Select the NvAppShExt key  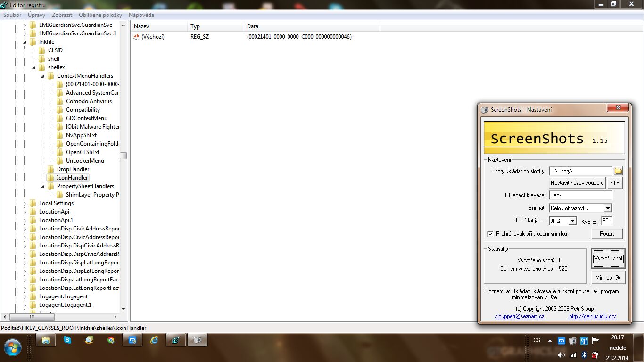click(81, 135)
